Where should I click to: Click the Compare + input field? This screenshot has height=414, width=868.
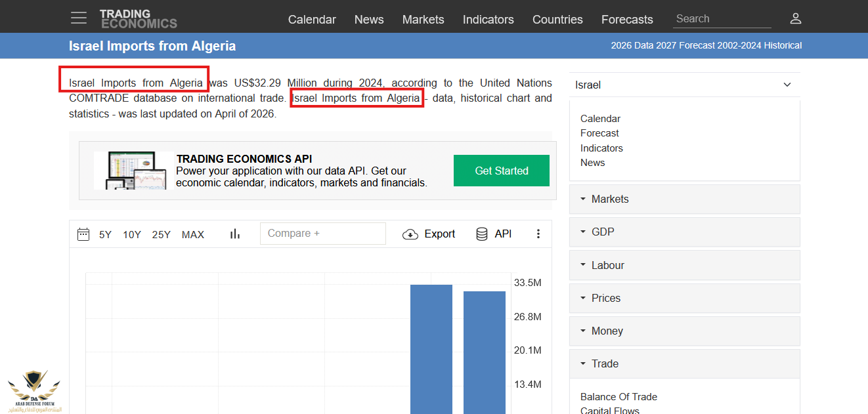(x=323, y=234)
